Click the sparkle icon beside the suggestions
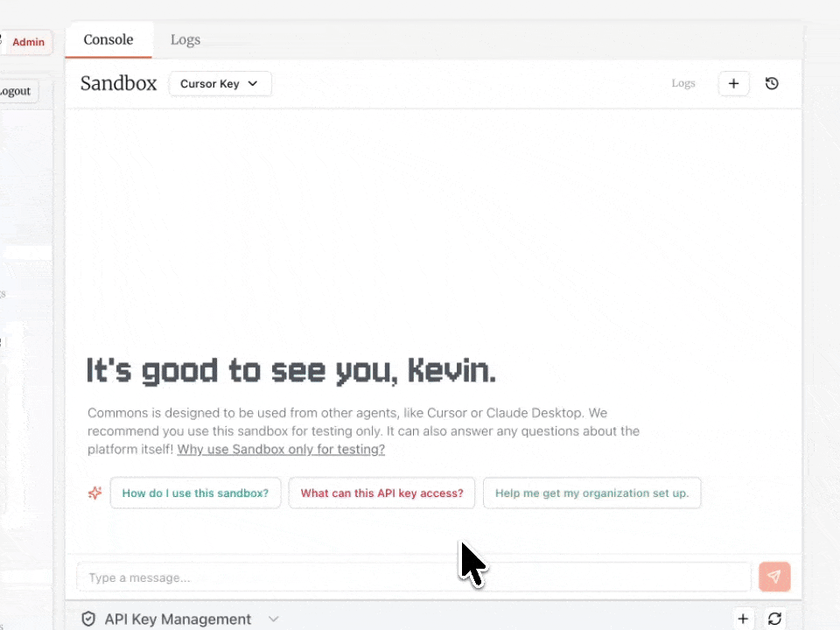The width and height of the screenshot is (840, 630). 94,493
